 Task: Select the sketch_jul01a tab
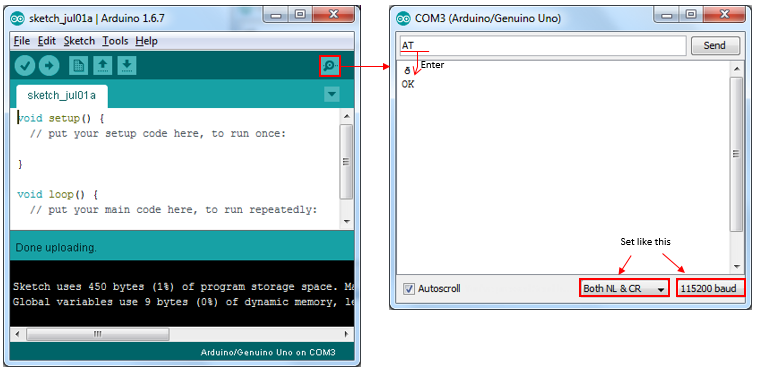pos(62,96)
